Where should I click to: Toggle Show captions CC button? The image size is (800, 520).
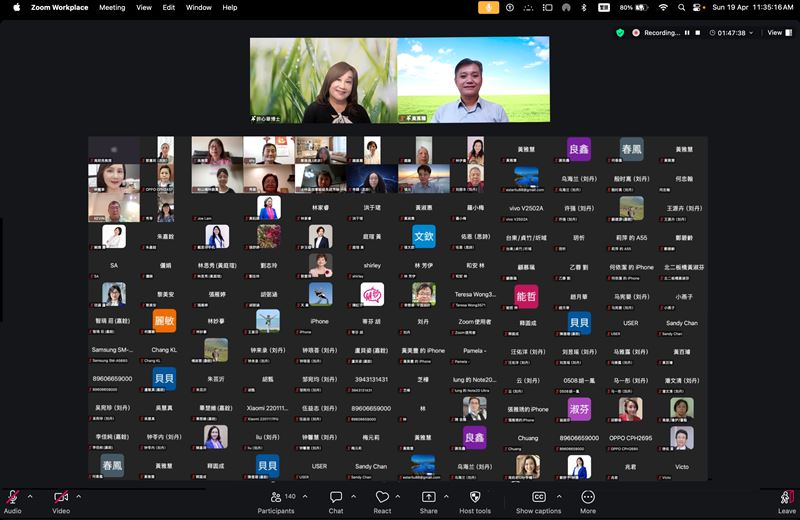(x=539, y=497)
